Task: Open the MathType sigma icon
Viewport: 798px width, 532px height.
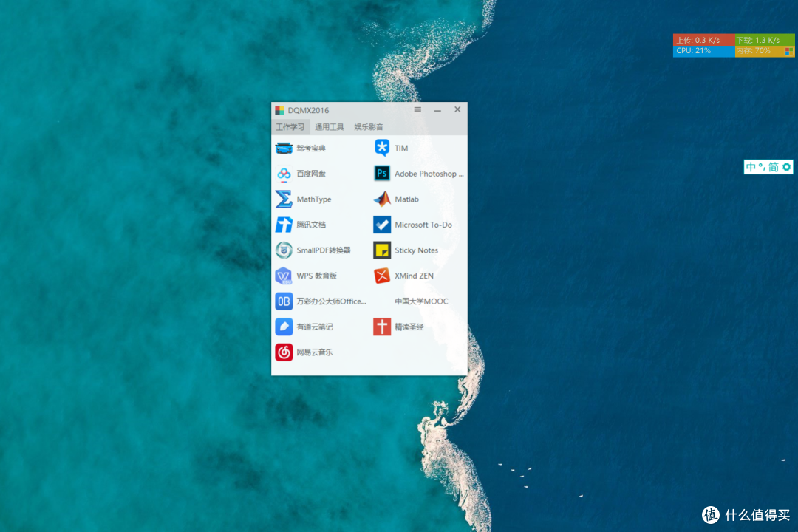Action: coord(284,199)
